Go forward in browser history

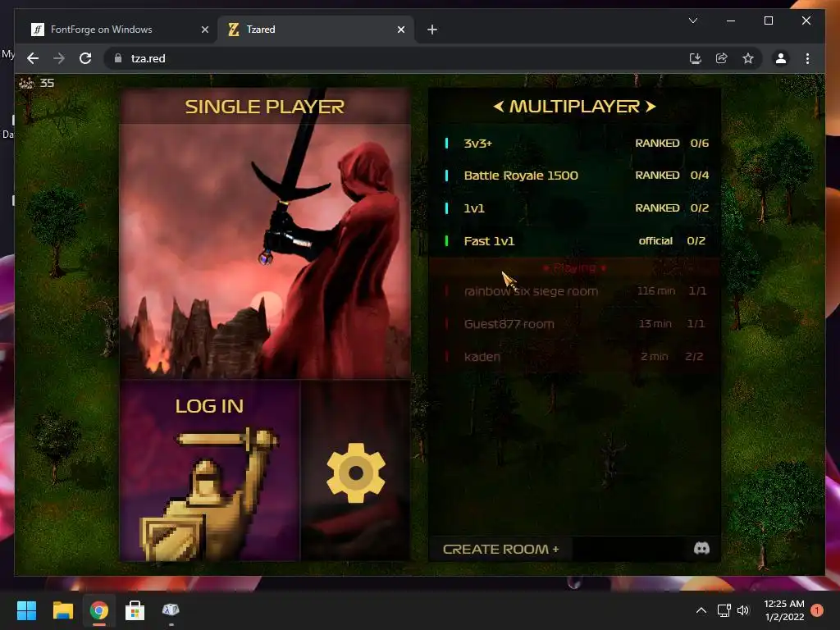59,58
